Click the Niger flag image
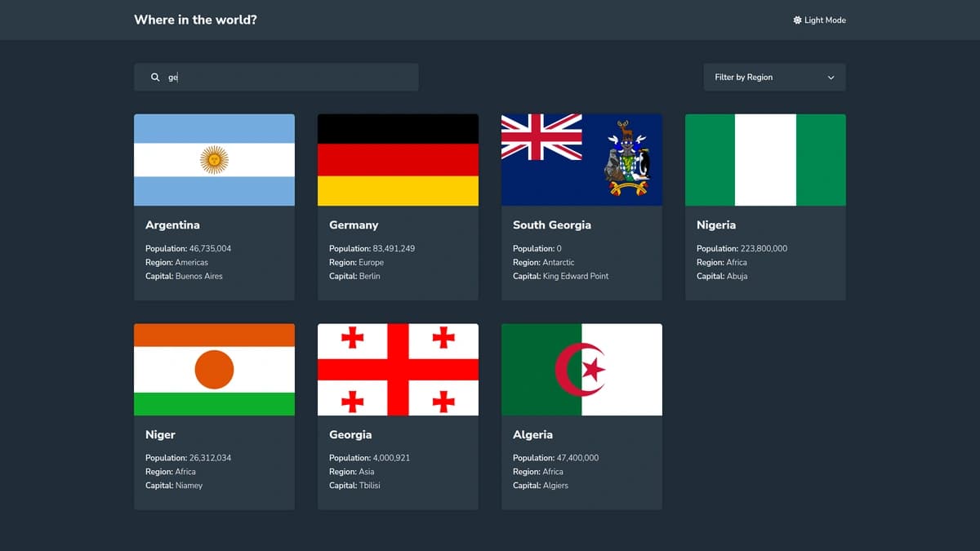The height and width of the screenshot is (551, 980). 214,369
